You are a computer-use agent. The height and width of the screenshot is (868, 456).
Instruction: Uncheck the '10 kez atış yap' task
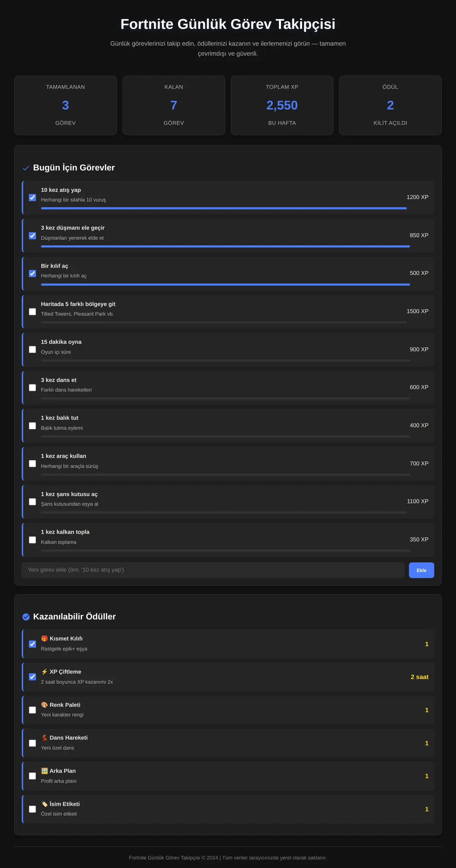pyautogui.click(x=32, y=197)
